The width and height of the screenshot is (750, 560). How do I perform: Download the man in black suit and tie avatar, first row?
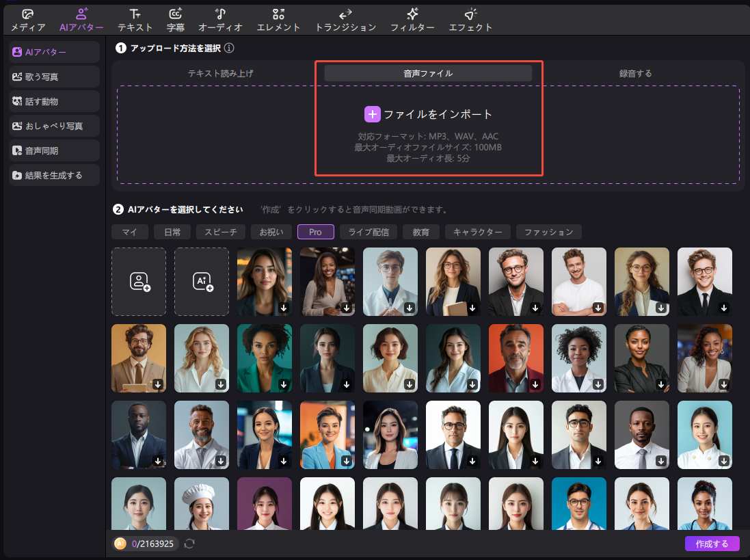[x=724, y=308]
